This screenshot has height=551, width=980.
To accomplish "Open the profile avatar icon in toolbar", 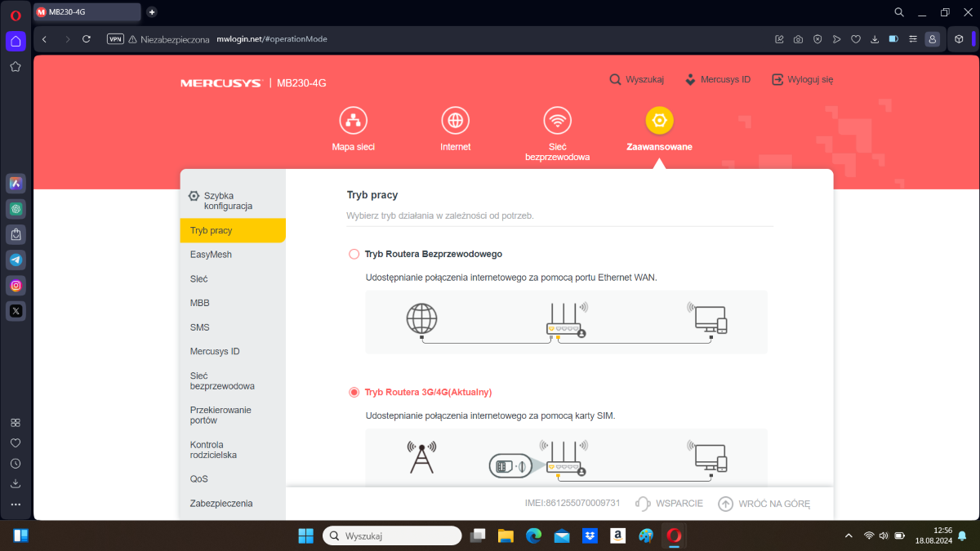I will point(932,39).
